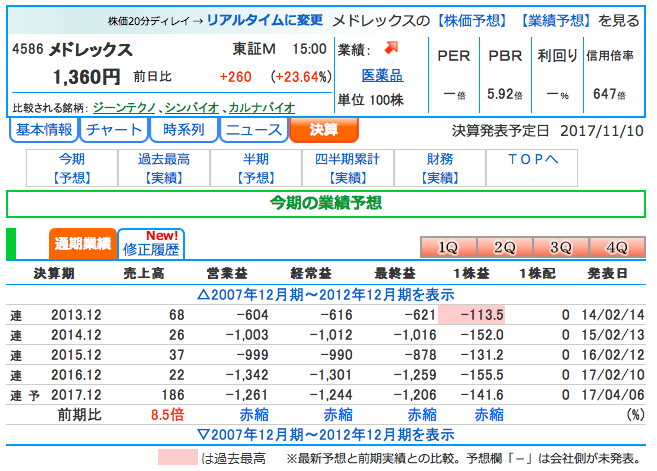Click the red 8.5倍 value
Screen dimensions: 657x471
167,415
